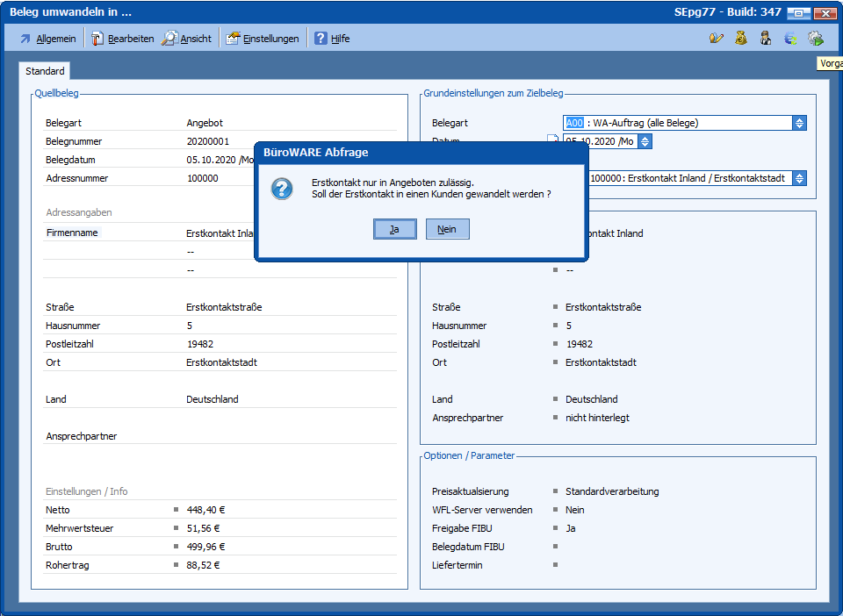Click the person-with-pencil edit icon
The width and height of the screenshot is (843, 616).
(x=717, y=39)
